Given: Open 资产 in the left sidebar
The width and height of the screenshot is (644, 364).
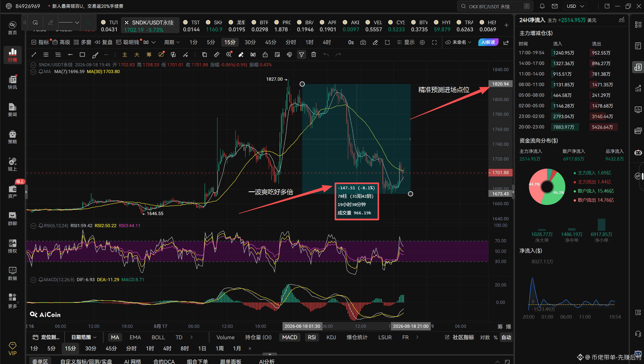Looking at the screenshot, I should 12,191.
